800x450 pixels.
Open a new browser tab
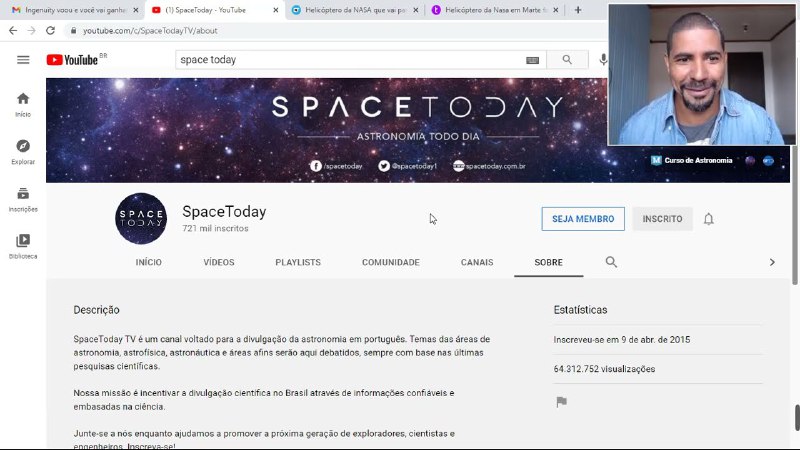pyautogui.click(x=578, y=10)
